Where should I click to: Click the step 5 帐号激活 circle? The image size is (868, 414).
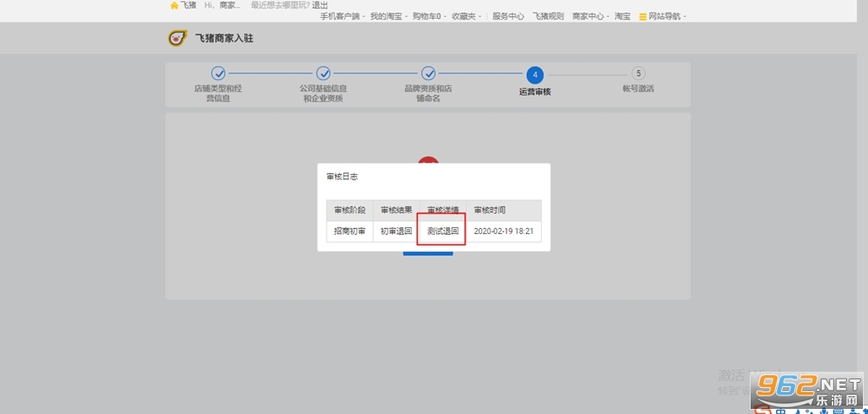(x=638, y=74)
